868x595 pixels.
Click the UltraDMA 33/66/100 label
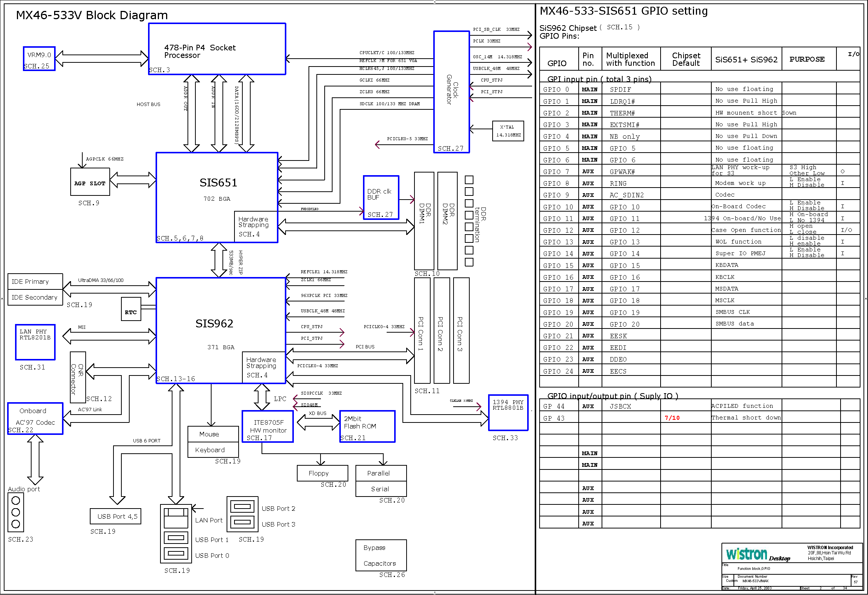(101, 280)
